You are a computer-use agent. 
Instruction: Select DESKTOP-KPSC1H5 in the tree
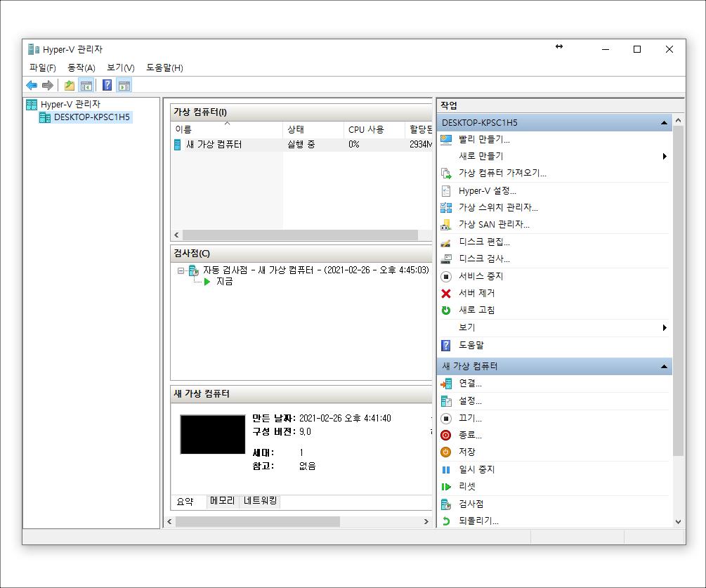click(x=92, y=117)
